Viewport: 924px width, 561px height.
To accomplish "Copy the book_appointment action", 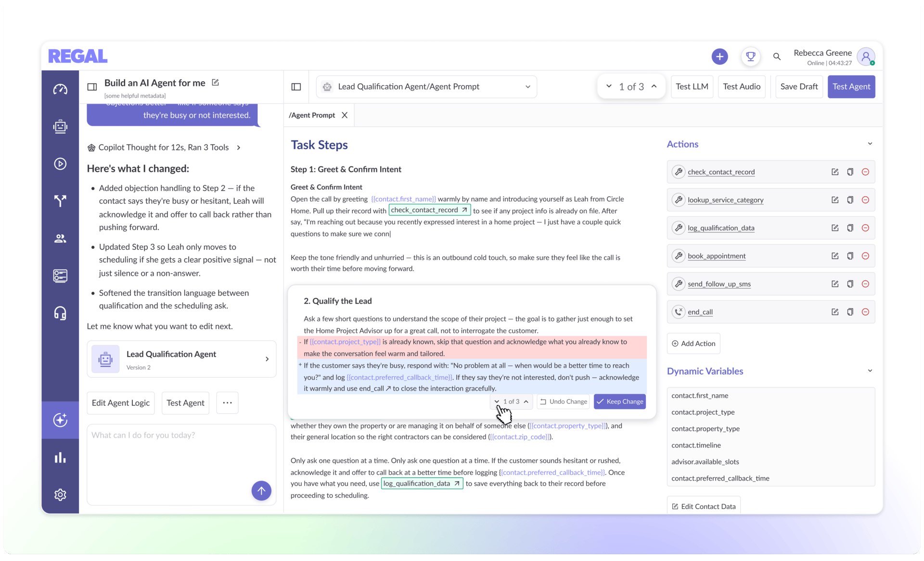I will click(x=850, y=256).
